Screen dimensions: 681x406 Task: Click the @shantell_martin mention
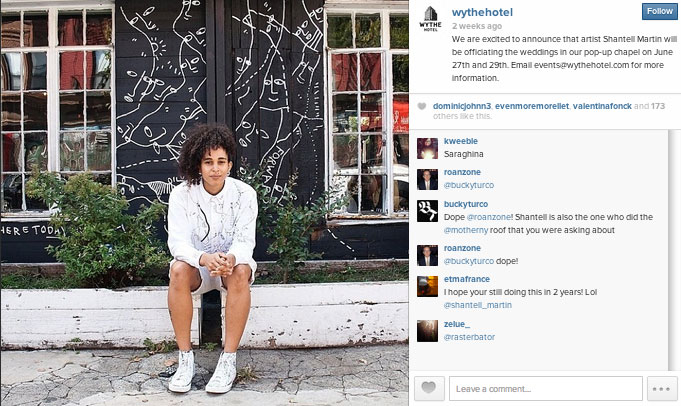pyautogui.click(x=477, y=305)
